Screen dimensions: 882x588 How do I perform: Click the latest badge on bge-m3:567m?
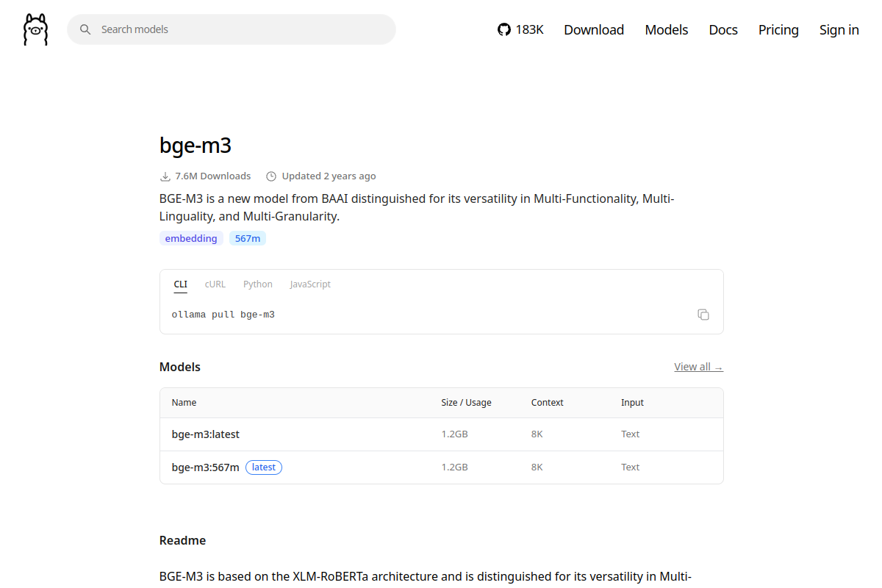pyautogui.click(x=264, y=467)
